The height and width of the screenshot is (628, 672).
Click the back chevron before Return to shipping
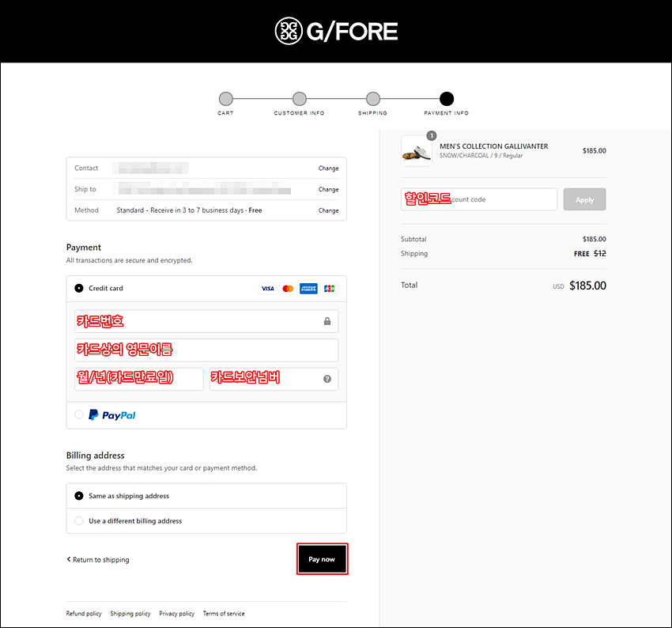point(69,559)
